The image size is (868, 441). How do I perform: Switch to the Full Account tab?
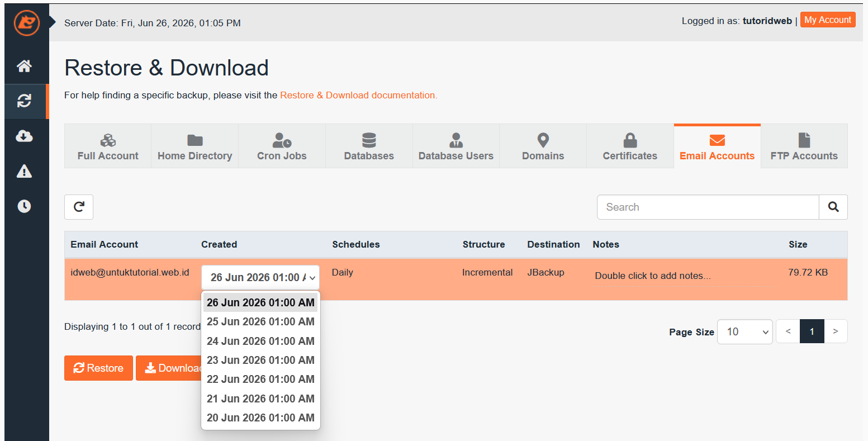[108, 146]
